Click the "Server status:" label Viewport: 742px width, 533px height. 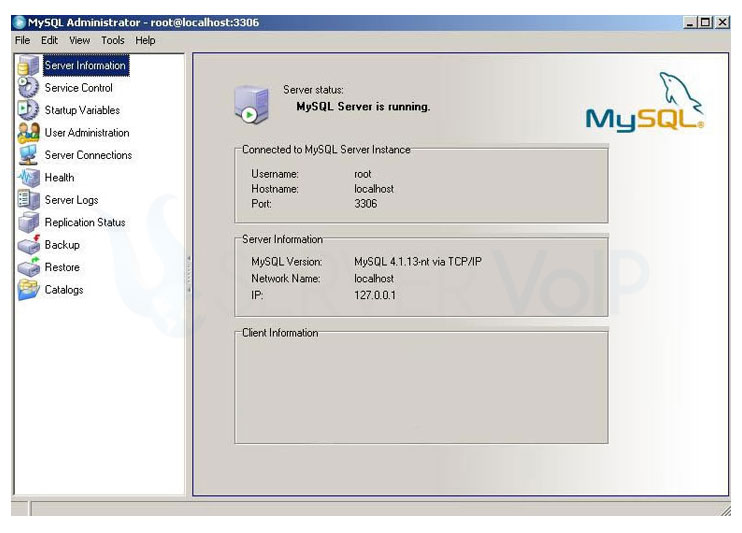[x=313, y=89]
